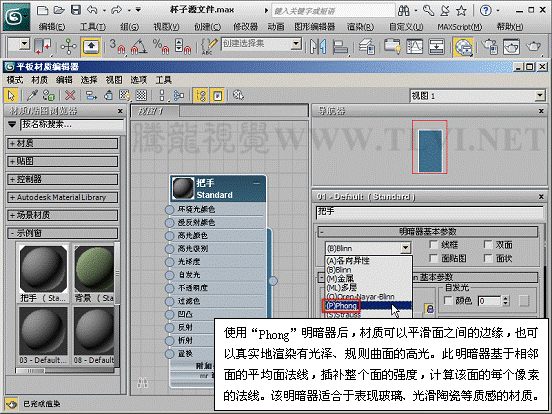
Task: Expand the 场景材质 group
Action: [x=63, y=215]
